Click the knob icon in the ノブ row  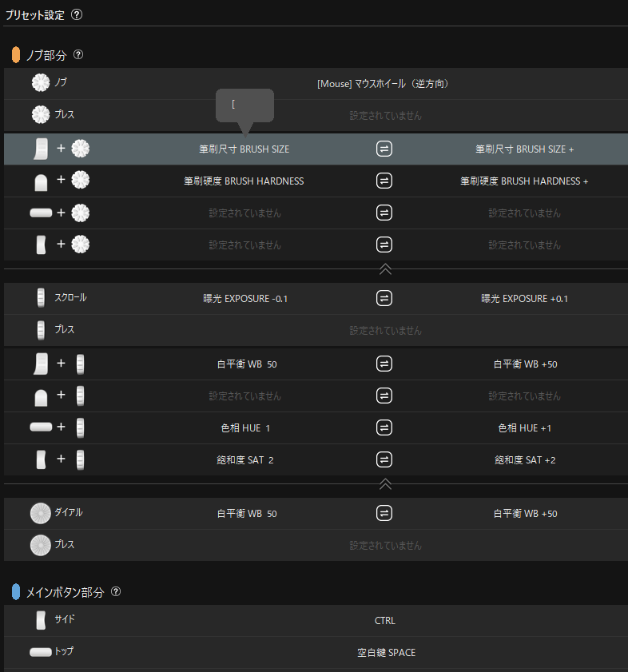(41, 82)
